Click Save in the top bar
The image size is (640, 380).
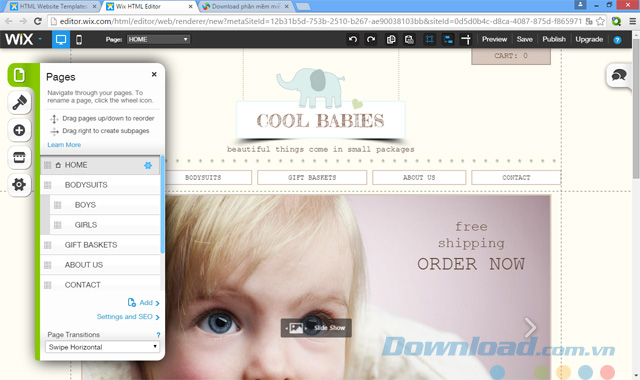[x=524, y=39]
